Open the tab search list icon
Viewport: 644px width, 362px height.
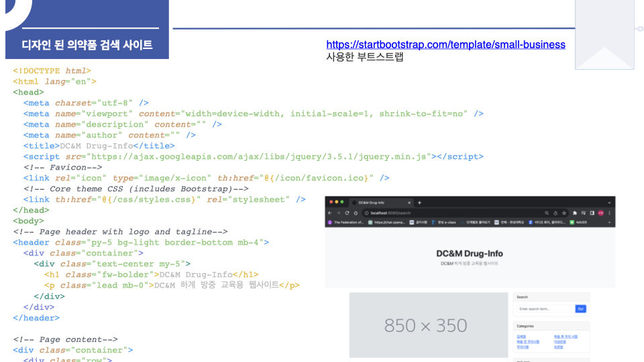(x=583, y=213)
